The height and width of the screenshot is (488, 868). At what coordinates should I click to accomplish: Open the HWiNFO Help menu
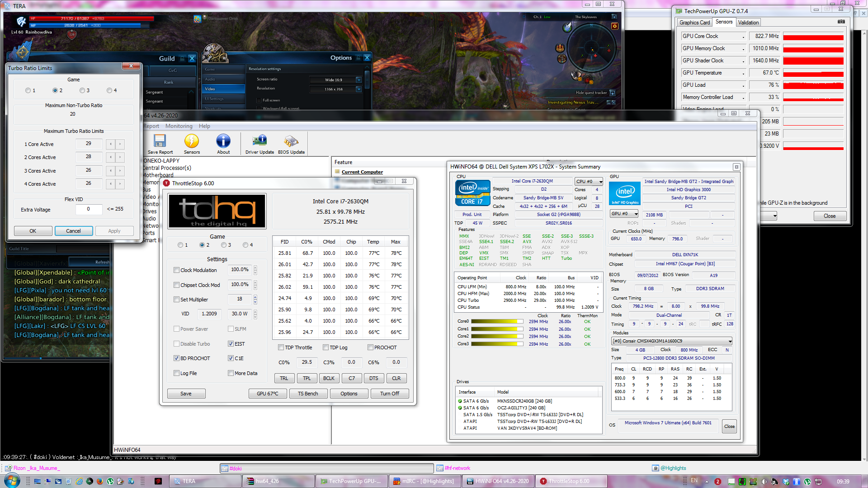tap(204, 126)
